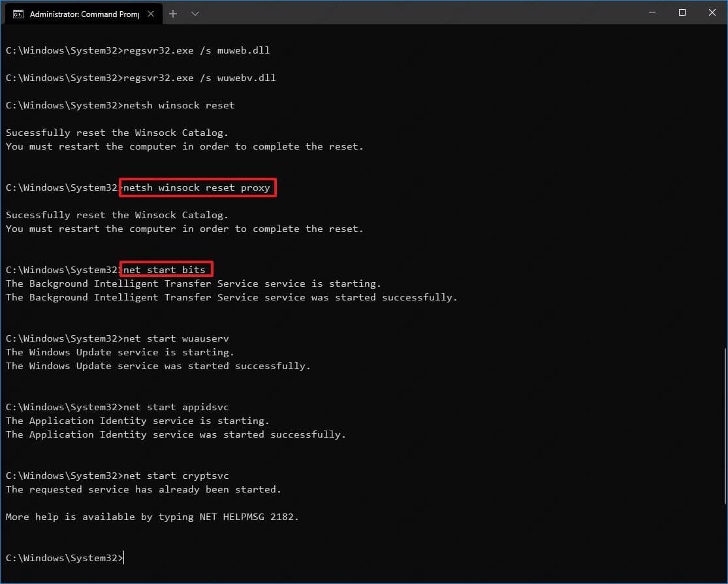Select the Administrator: Command Prompt tab
The image size is (728, 584).
(84, 14)
